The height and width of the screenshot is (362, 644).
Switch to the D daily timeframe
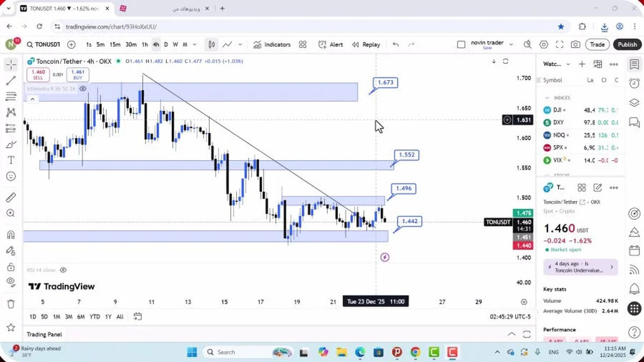pos(166,45)
